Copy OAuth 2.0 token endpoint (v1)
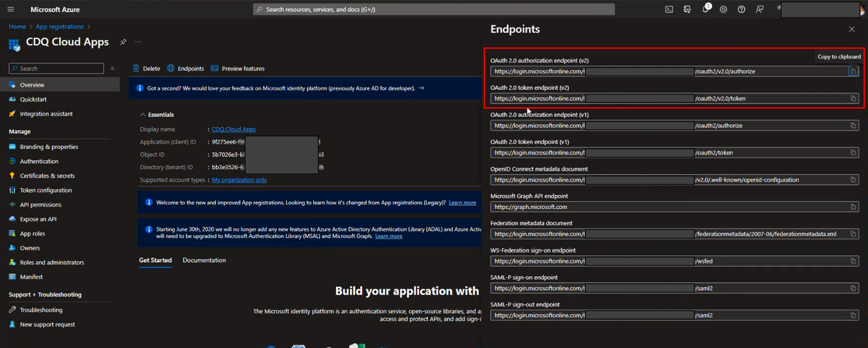This screenshot has width=868, height=348. [x=853, y=153]
